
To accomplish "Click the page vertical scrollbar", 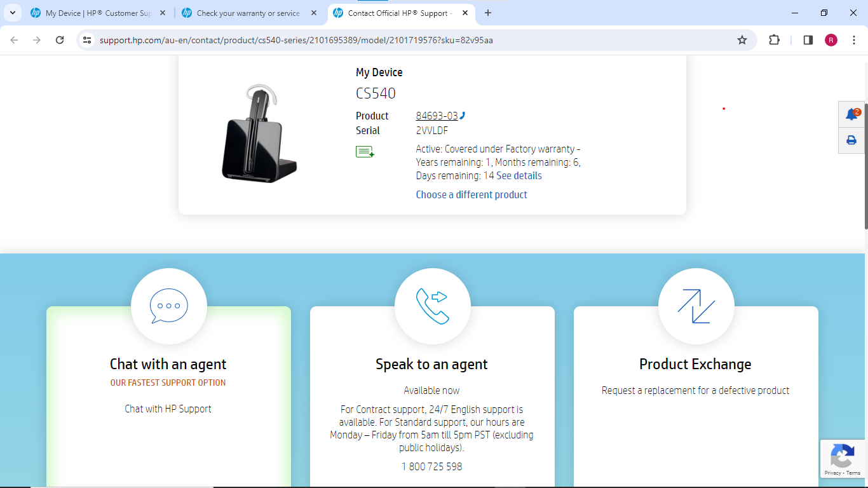I will click(x=865, y=165).
